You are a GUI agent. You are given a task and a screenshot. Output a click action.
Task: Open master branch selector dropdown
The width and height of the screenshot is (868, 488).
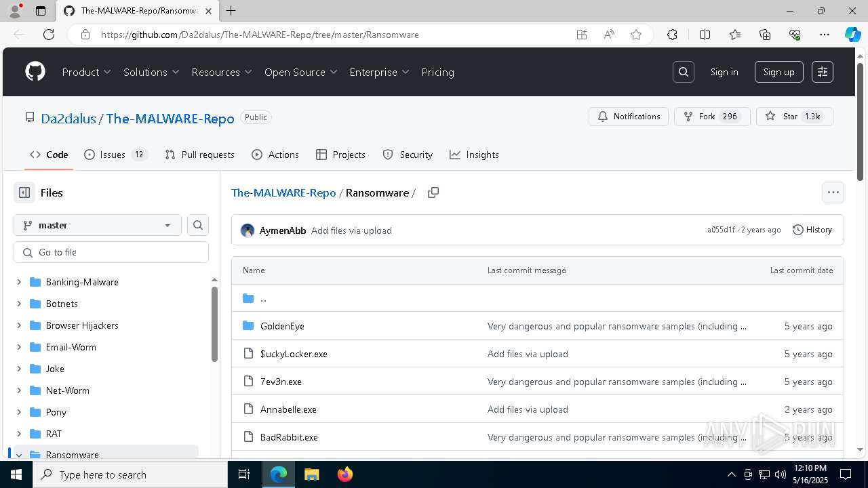98,225
